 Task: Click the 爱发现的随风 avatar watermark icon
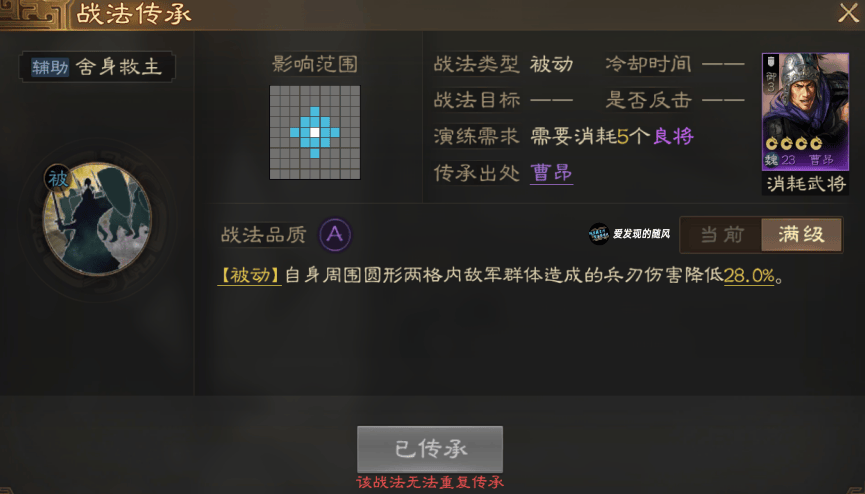click(x=599, y=234)
